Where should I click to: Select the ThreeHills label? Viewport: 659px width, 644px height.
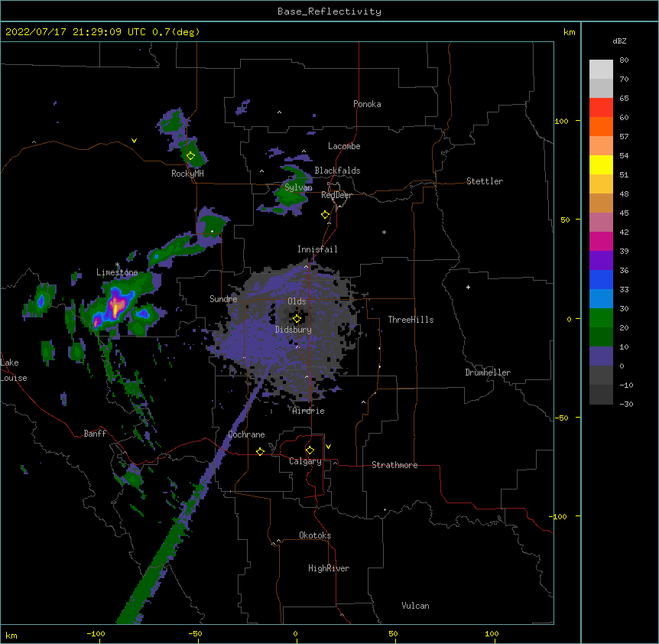click(x=411, y=320)
